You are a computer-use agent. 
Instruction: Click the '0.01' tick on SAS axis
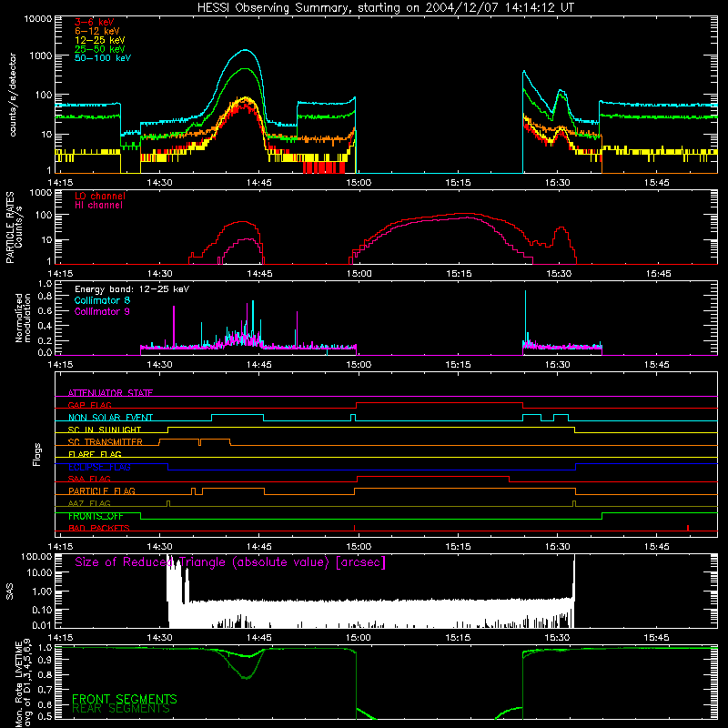click(x=42, y=625)
